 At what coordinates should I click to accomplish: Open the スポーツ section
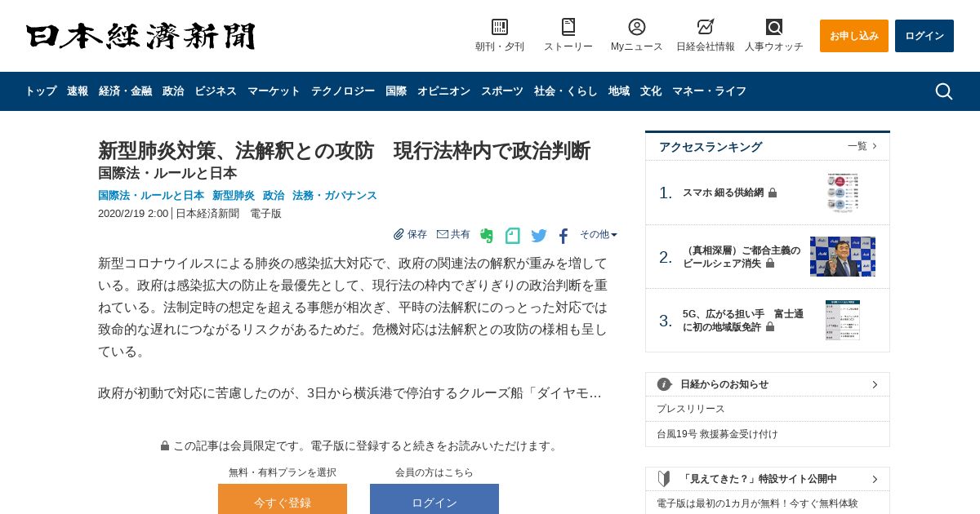[x=502, y=91]
